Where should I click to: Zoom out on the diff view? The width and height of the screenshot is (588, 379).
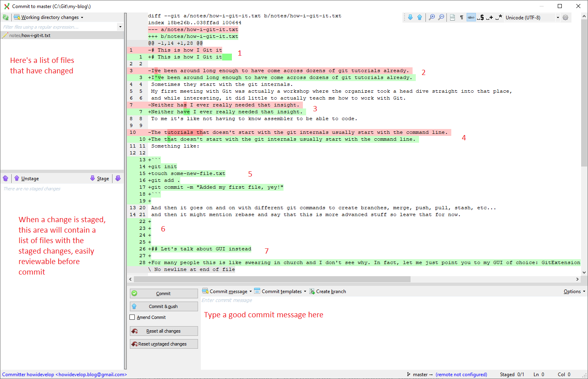tap(441, 17)
